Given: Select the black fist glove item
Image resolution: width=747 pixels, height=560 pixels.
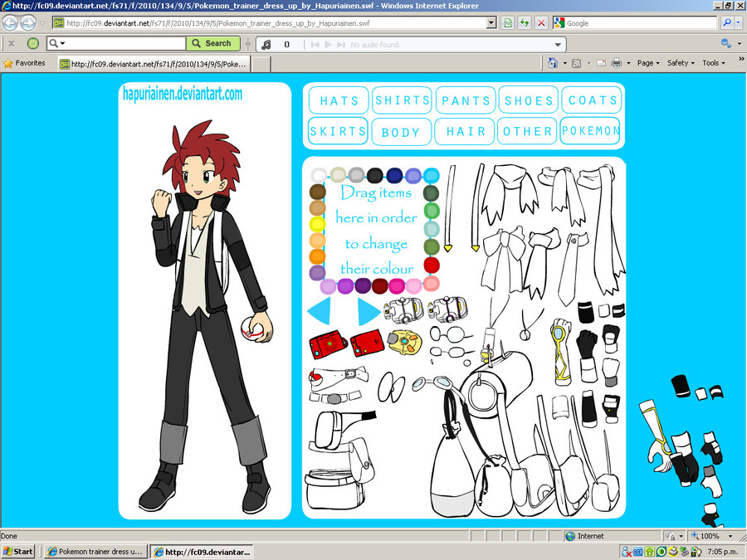Looking at the screenshot, I should [587, 343].
